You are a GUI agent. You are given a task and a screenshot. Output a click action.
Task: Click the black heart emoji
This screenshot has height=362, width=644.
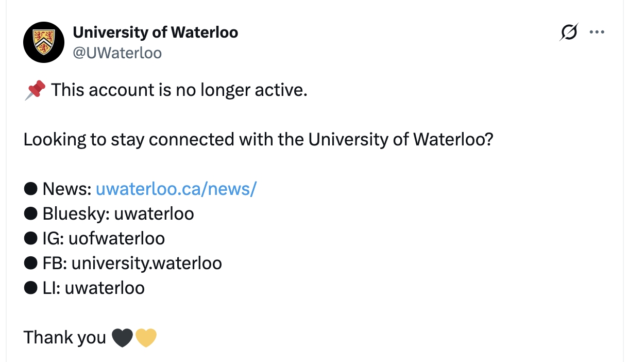click(122, 338)
